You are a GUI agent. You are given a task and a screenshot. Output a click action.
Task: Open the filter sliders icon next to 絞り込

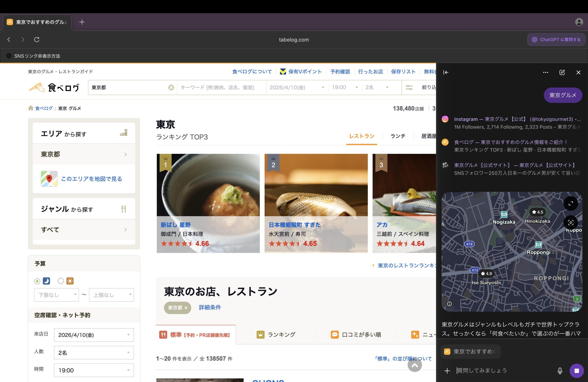(x=409, y=87)
